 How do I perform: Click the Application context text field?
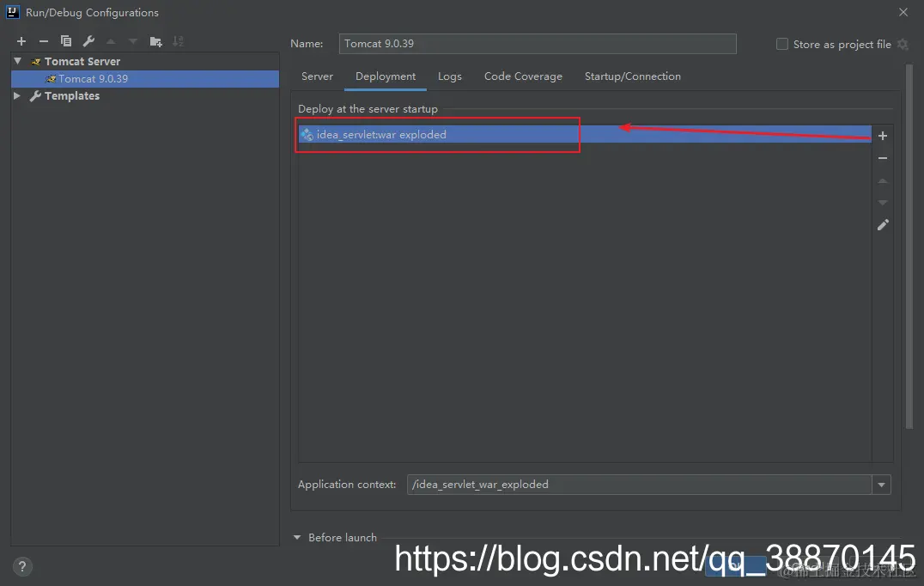click(x=640, y=485)
